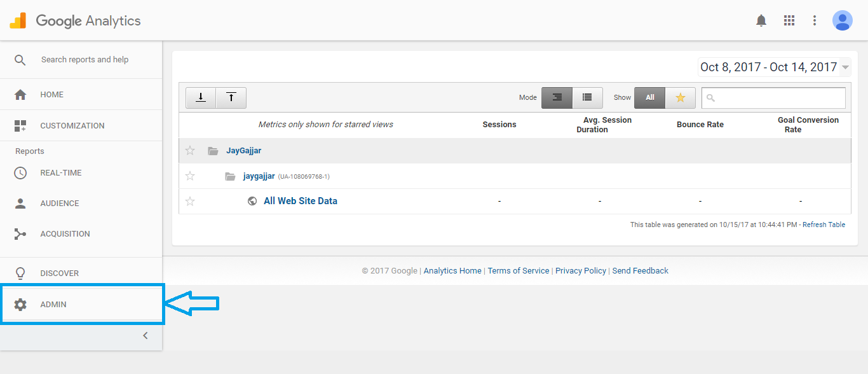
Task: Switch to hierarchical tree mode
Action: [x=557, y=97]
